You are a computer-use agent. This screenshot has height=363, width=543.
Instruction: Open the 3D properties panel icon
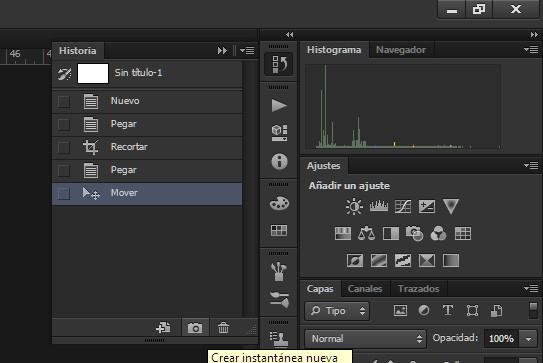pos(279,133)
